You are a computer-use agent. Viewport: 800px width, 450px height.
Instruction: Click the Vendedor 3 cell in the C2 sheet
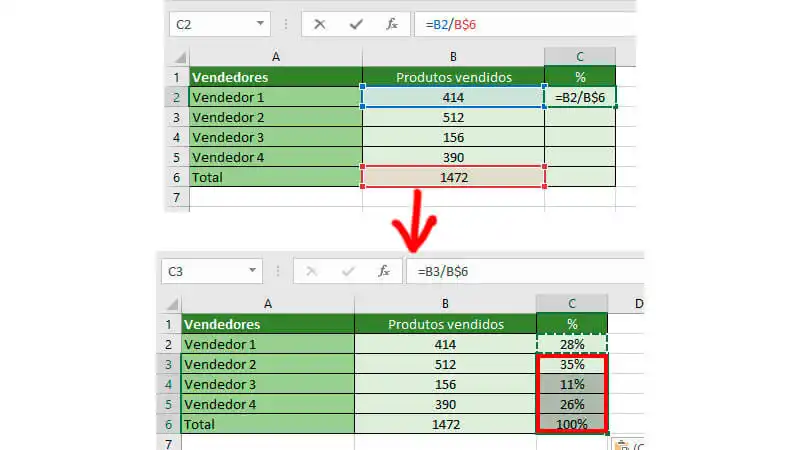tap(276, 137)
